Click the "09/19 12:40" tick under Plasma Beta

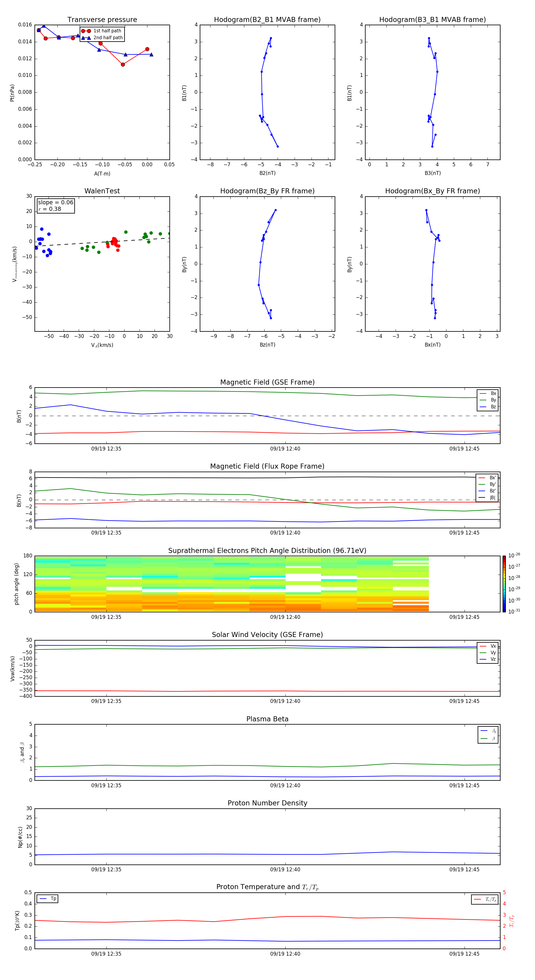[x=285, y=785]
